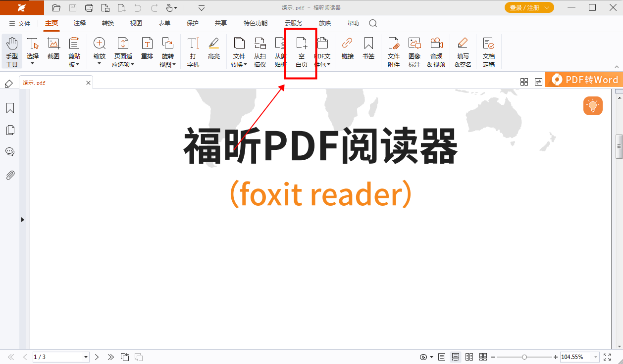Click the zoom slider handle

(x=524, y=357)
